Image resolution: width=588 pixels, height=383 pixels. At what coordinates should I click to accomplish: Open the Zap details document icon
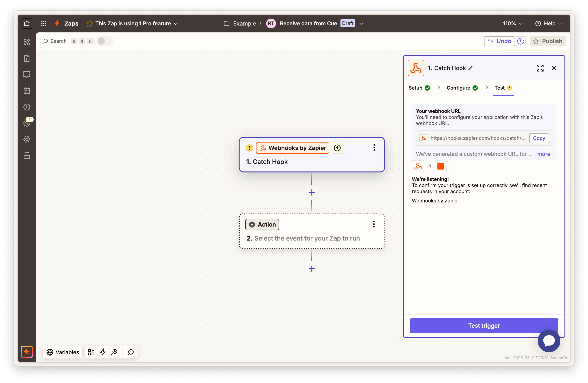27,58
